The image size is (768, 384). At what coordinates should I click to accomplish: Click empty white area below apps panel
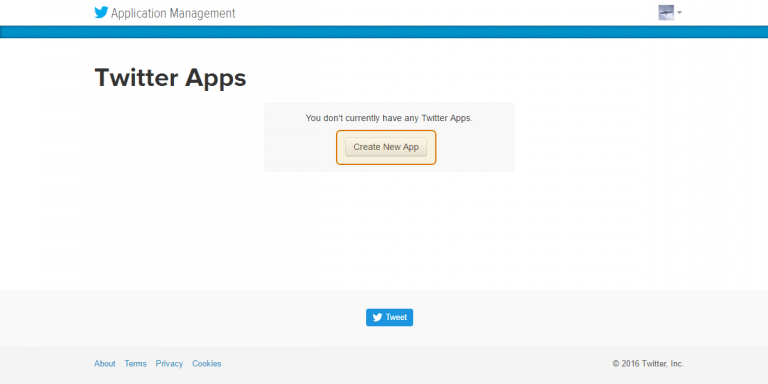[x=384, y=230]
